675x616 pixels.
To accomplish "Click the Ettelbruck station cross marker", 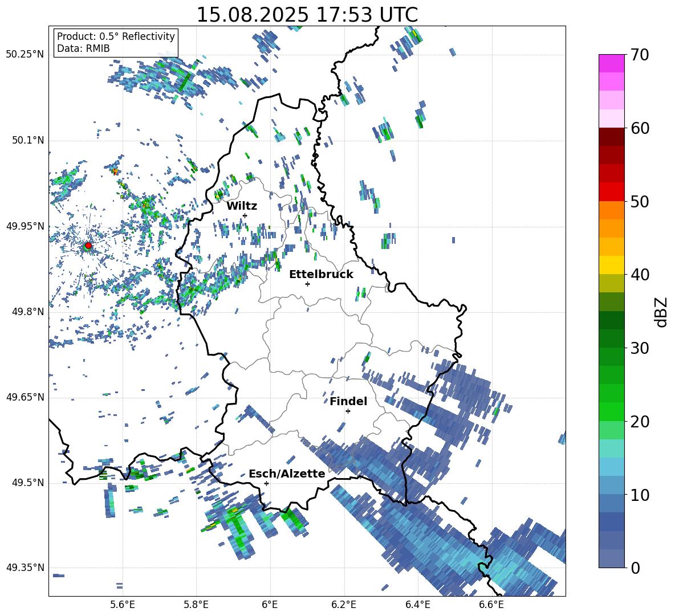I will coord(307,284).
